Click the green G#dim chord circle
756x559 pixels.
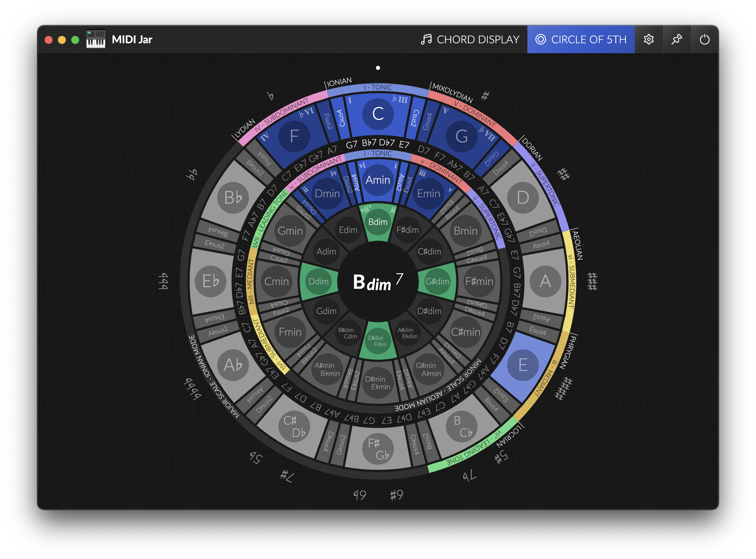click(437, 281)
